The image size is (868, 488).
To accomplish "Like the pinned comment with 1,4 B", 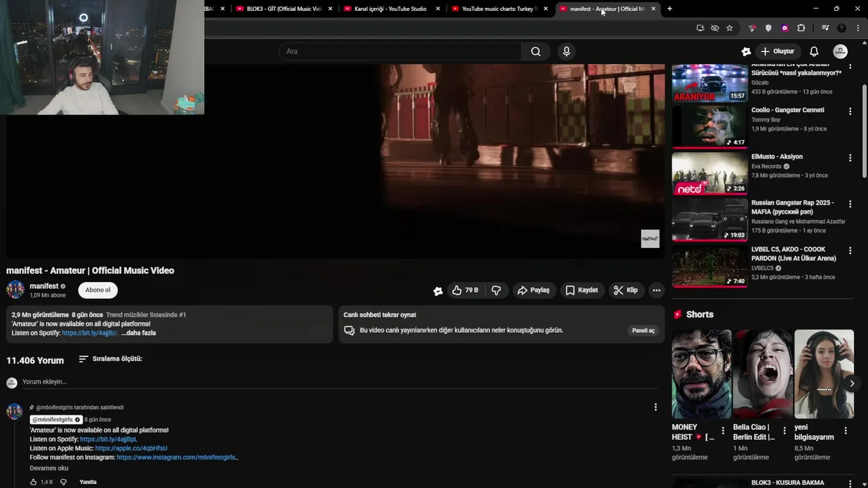I will pyautogui.click(x=33, y=482).
